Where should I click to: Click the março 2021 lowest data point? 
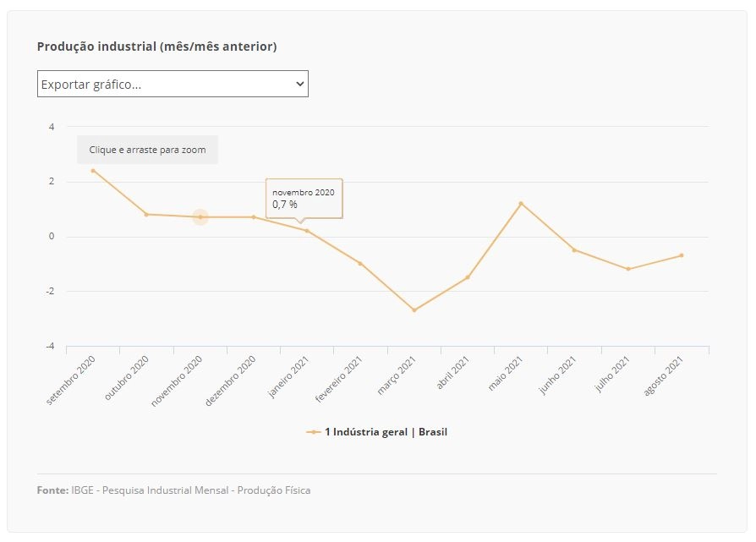(414, 310)
